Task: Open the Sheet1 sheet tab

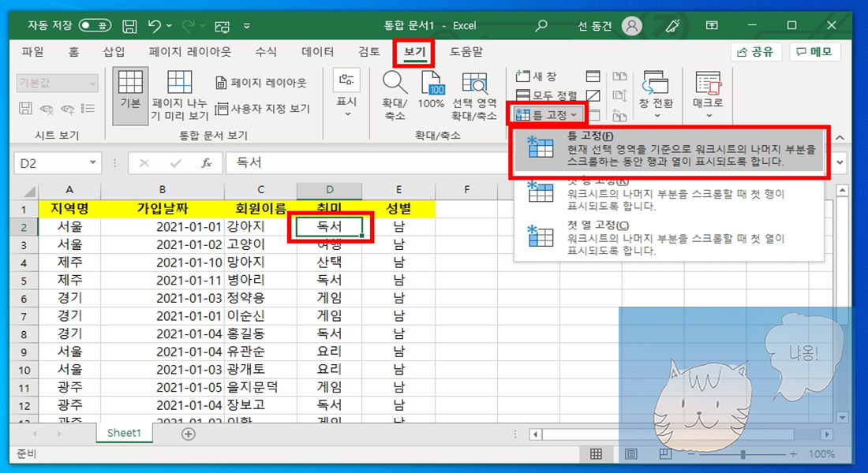Action: point(124,433)
